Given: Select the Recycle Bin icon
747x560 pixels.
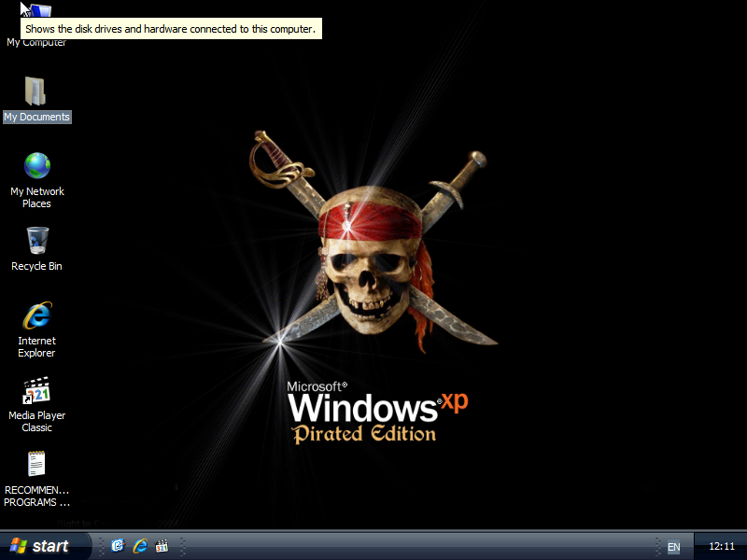Looking at the screenshot, I should 37,241.
